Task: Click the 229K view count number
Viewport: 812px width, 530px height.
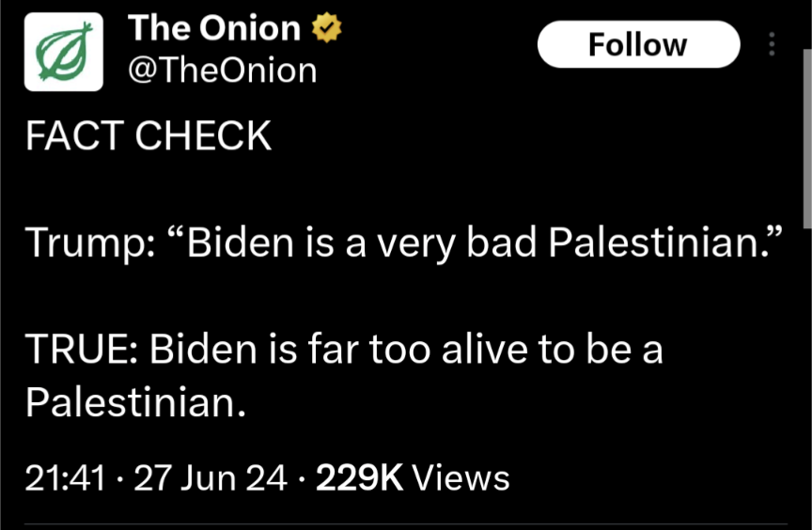Action: pyautogui.click(x=360, y=478)
